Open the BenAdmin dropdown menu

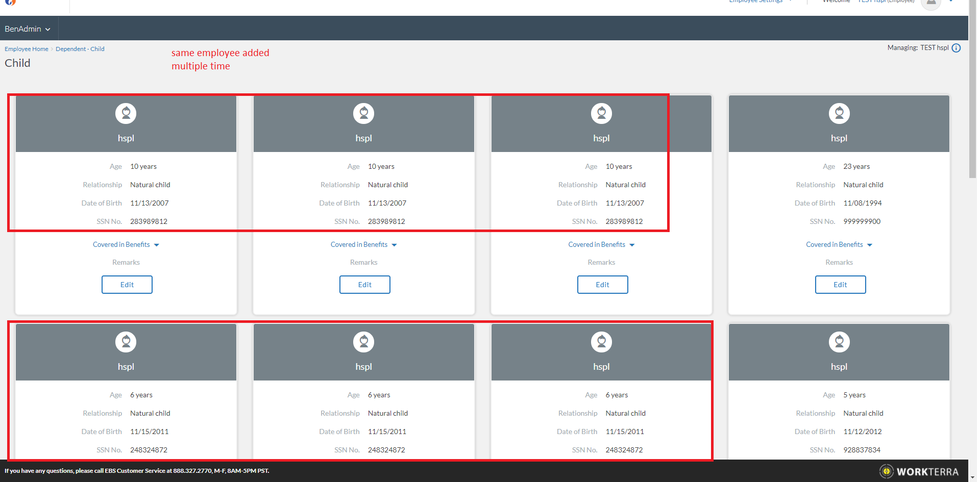28,29
